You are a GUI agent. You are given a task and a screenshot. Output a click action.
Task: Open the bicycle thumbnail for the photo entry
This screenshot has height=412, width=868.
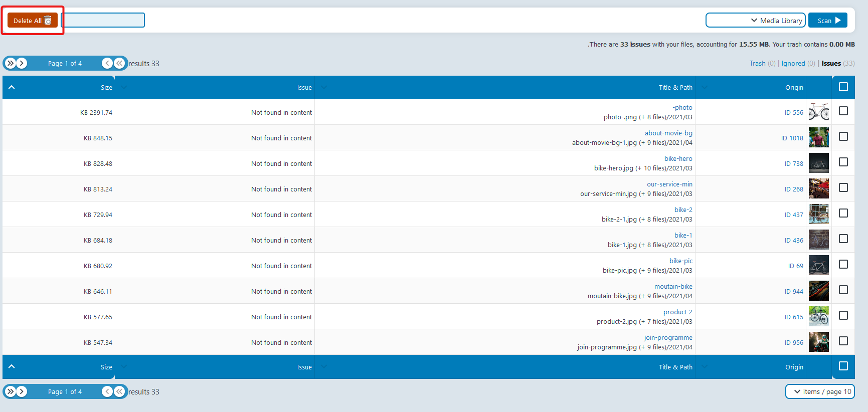(x=818, y=112)
